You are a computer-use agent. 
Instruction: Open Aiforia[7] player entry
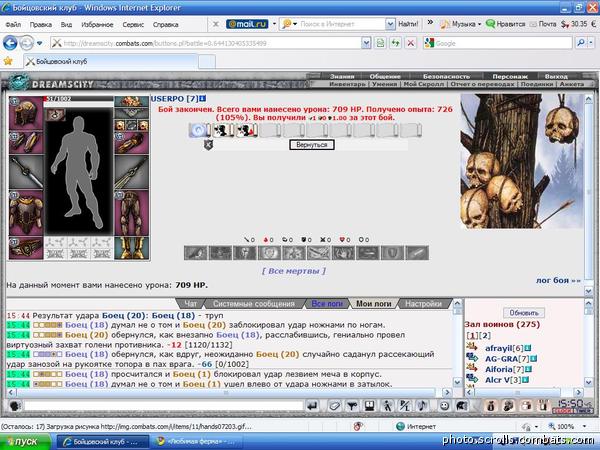pyautogui.click(x=504, y=369)
